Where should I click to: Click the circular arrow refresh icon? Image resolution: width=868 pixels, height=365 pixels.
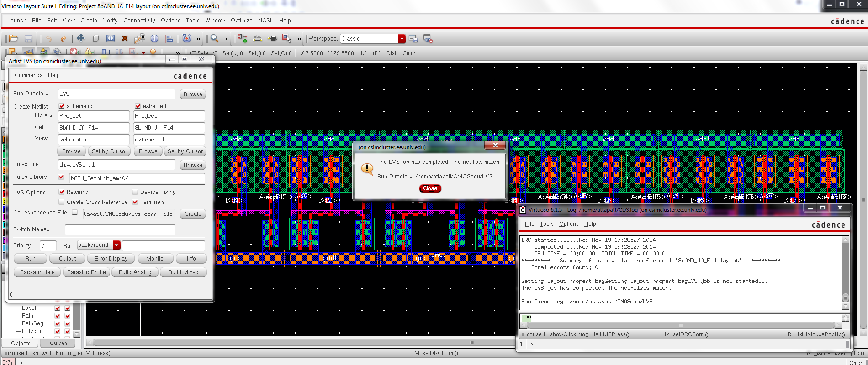[x=186, y=38]
